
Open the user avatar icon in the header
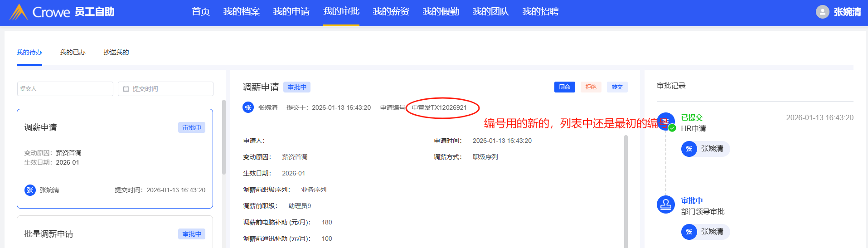822,12
